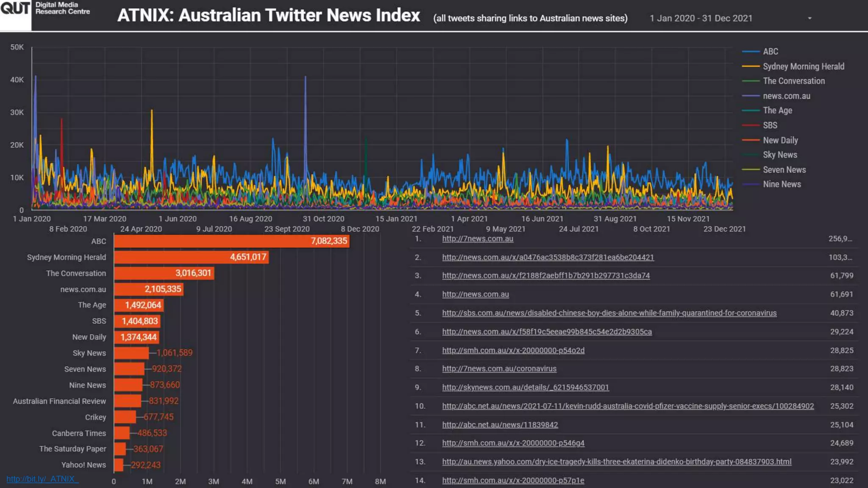Toggle Sky News legend entry
Viewport: 868px width, 488px height.
780,155
